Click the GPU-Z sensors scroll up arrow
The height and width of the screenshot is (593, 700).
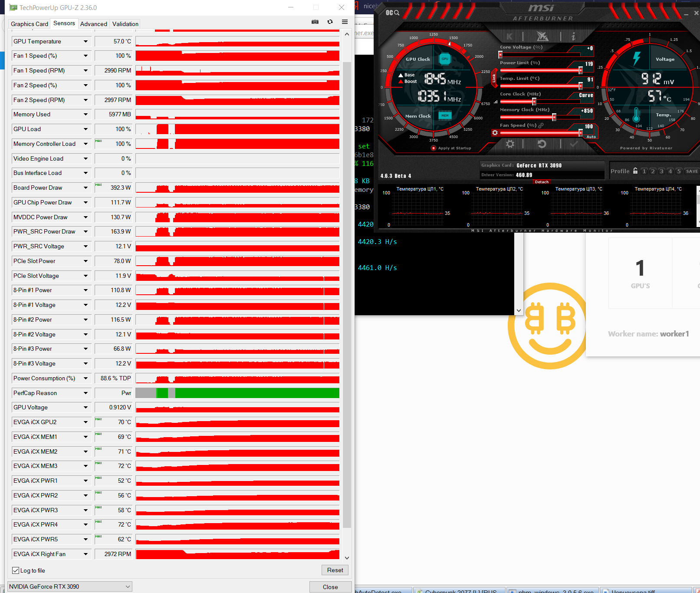[x=347, y=34]
